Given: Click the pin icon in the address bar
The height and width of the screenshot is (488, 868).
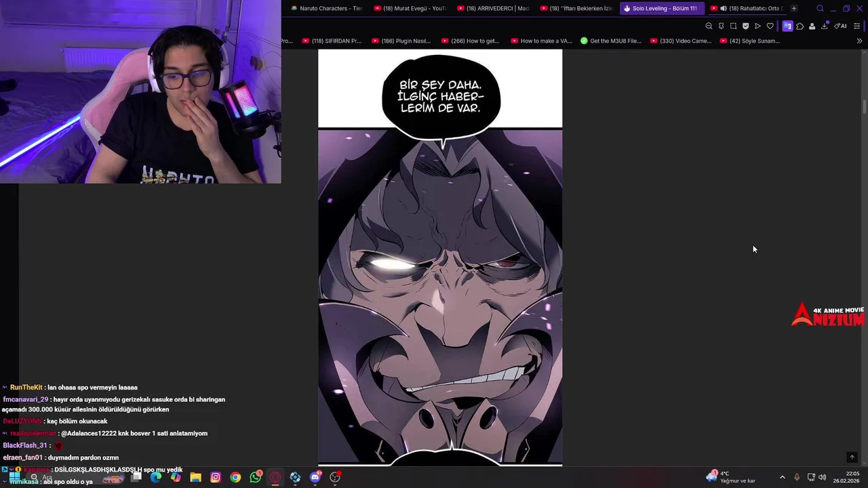Looking at the screenshot, I should (721, 26).
